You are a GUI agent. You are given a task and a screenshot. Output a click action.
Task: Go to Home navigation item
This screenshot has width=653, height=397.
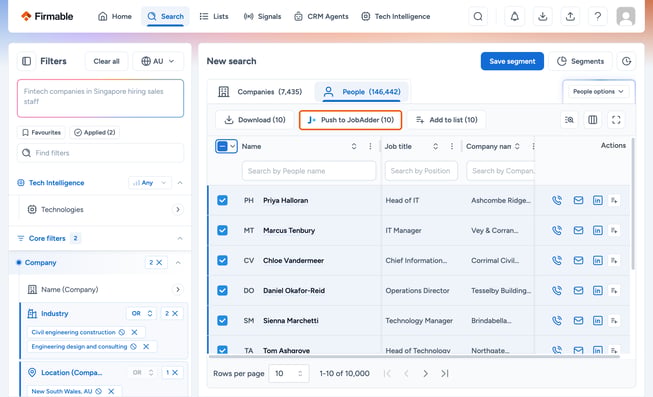(x=115, y=17)
